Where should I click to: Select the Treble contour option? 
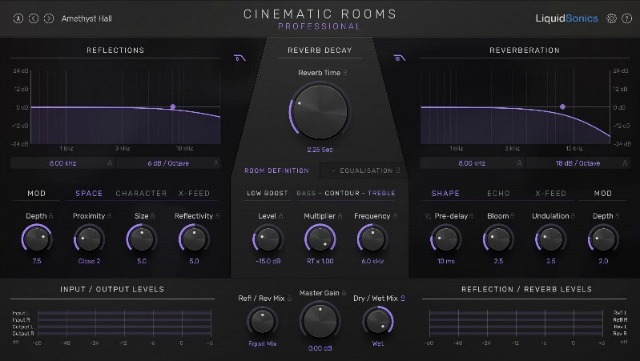pyautogui.click(x=382, y=193)
